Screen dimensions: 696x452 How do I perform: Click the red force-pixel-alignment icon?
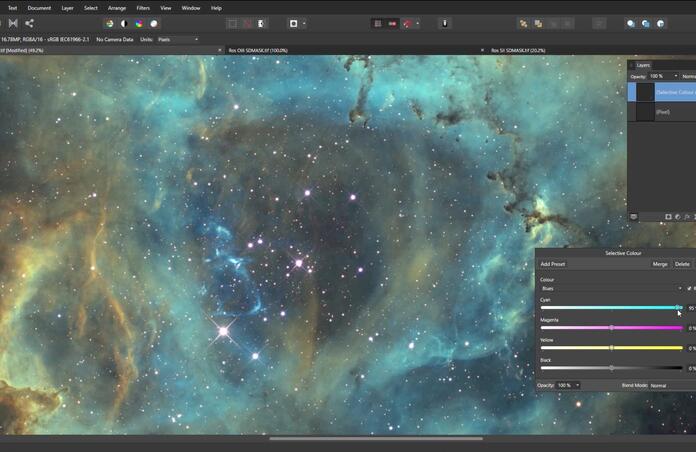pyautogui.click(x=392, y=24)
